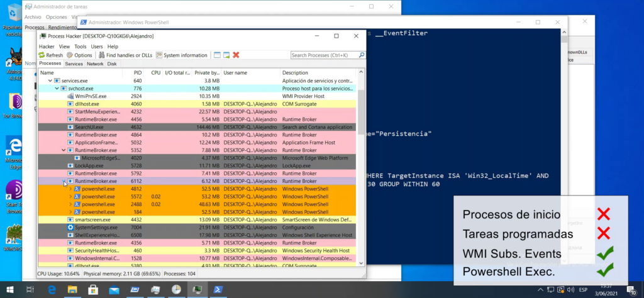Open File Explorer from the taskbar
The height and width of the screenshot is (298, 644).
coord(72,290)
